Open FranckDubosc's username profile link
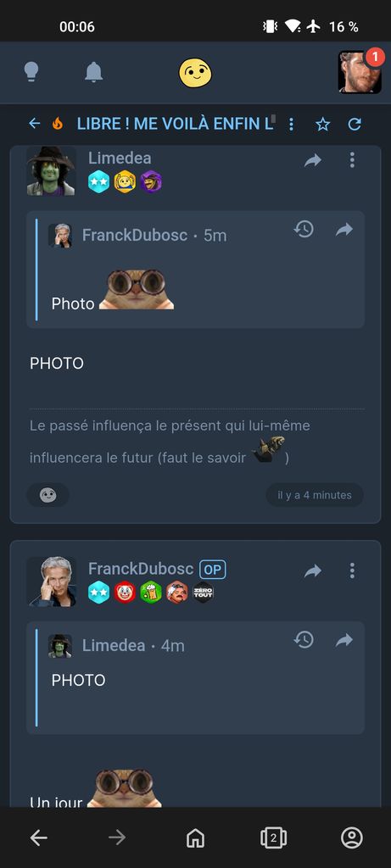Viewport: 391px width, 868px height. pyautogui.click(x=141, y=569)
